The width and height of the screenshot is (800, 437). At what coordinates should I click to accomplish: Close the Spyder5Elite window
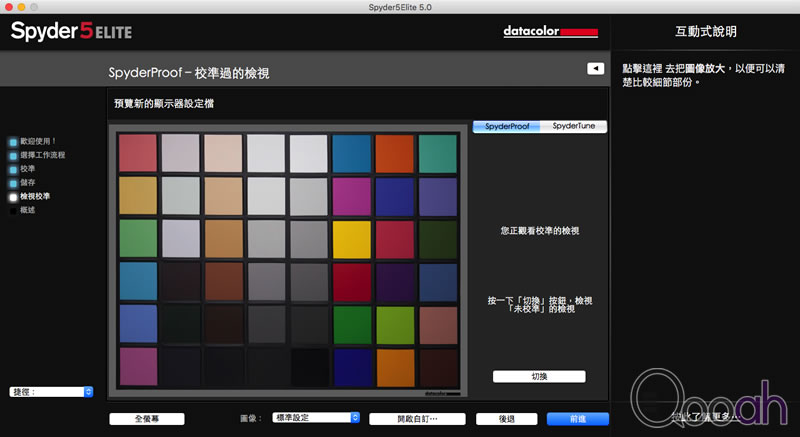pos(9,7)
